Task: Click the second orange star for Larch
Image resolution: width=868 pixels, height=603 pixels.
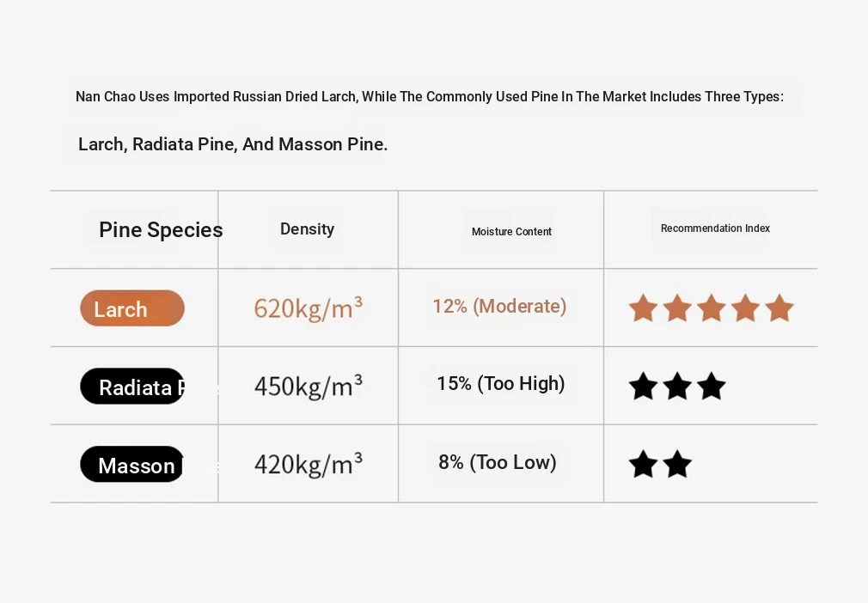Action: point(677,308)
